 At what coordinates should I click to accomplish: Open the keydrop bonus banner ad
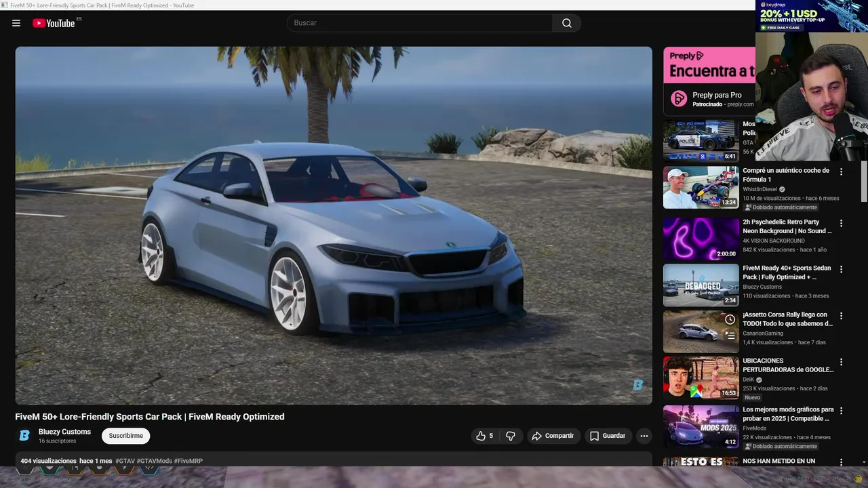812,16
